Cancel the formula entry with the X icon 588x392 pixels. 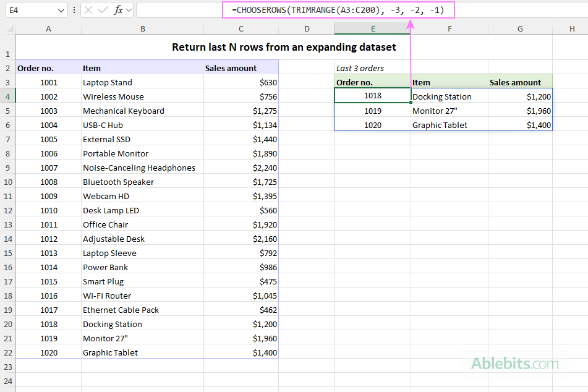(x=88, y=9)
